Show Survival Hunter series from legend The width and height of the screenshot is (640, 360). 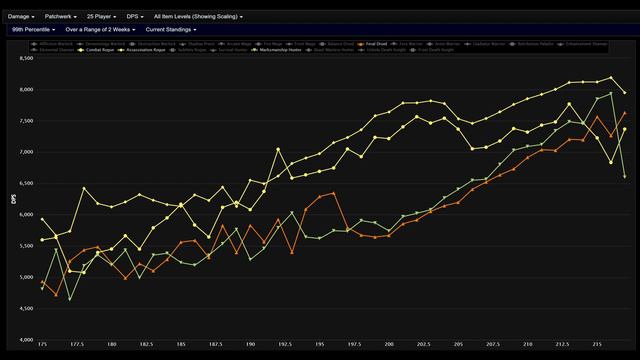[x=229, y=50]
